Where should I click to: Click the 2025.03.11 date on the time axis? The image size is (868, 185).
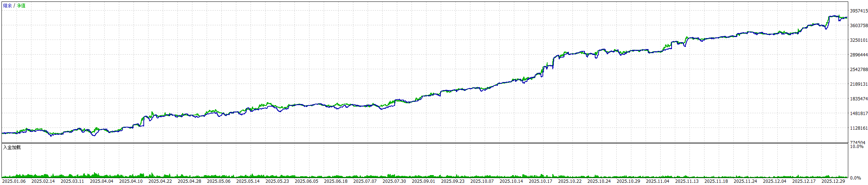72,181
